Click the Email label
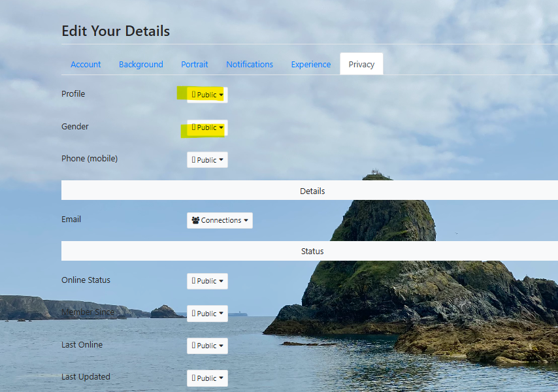This screenshot has width=558, height=392. (x=71, y=219)
